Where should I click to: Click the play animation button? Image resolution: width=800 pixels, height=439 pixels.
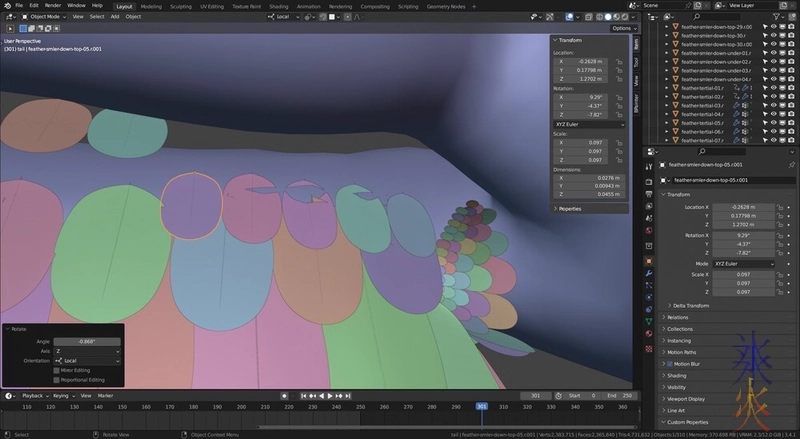click(330, 396)
